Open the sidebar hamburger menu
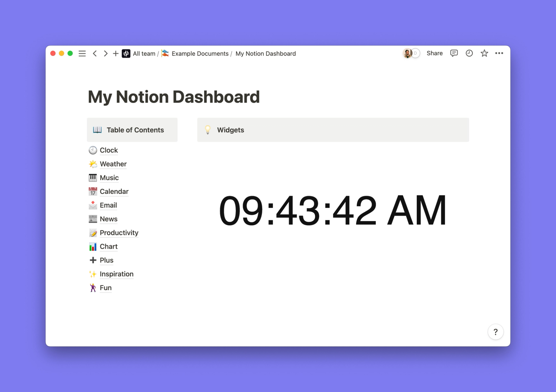 pos(82,53)
